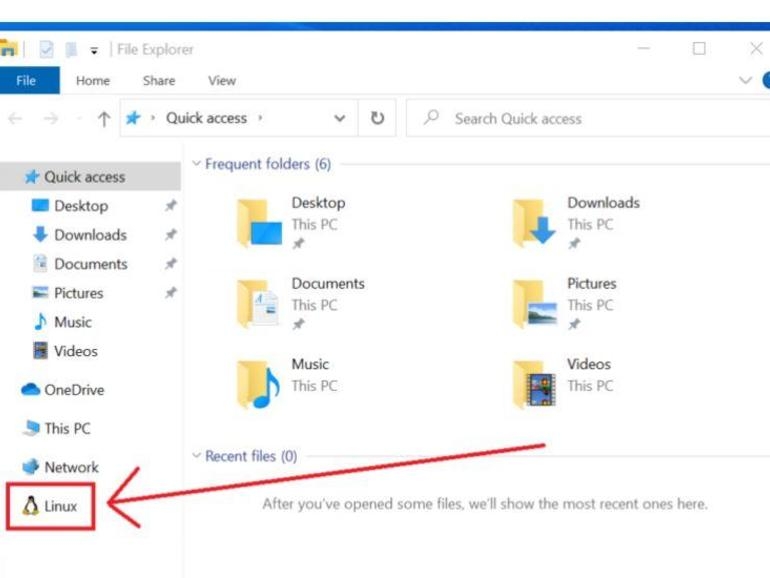Click the sidebar Music note icon
The height and width of the screenshot is (578, 770).
click(x=40, y=322)
